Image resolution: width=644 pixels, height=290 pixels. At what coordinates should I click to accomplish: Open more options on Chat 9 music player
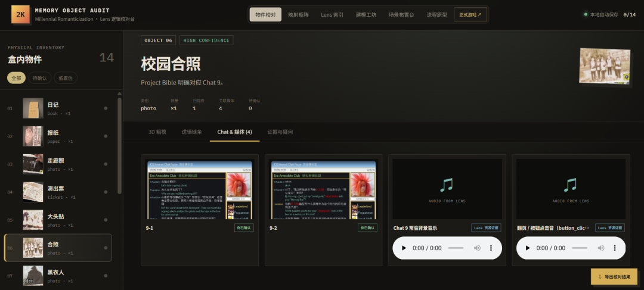click(x=491, y=248)
